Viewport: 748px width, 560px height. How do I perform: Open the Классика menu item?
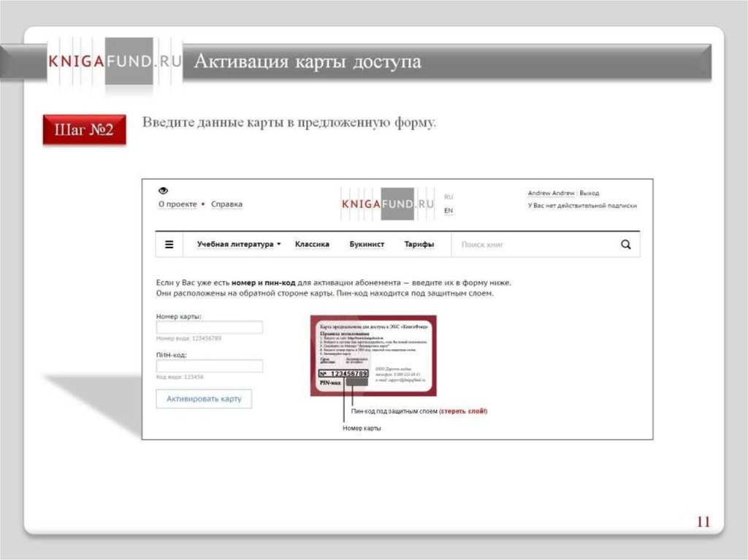click(312, 245)
